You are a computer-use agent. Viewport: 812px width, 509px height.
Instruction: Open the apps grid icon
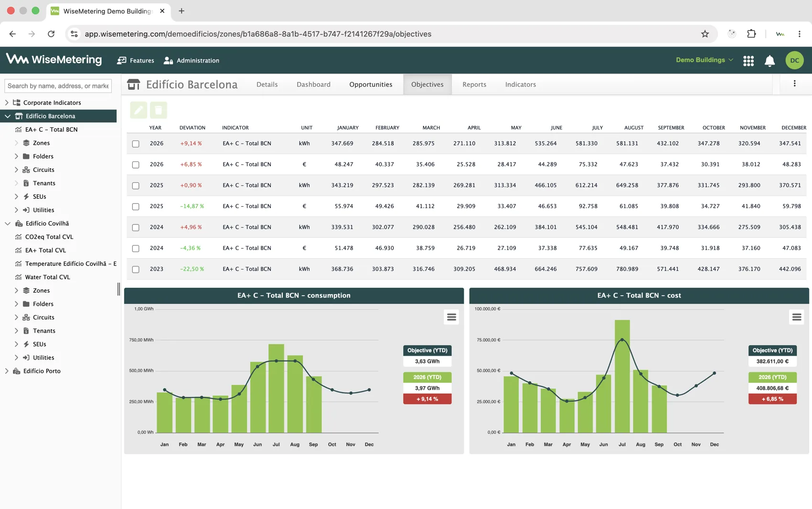click(x=748, y=61)
